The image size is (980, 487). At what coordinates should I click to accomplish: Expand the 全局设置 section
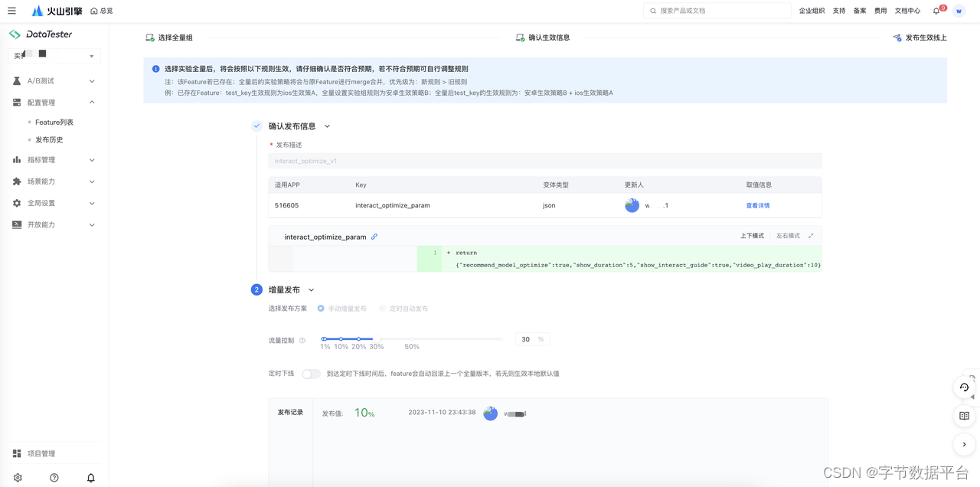click(x=92, y=203)
